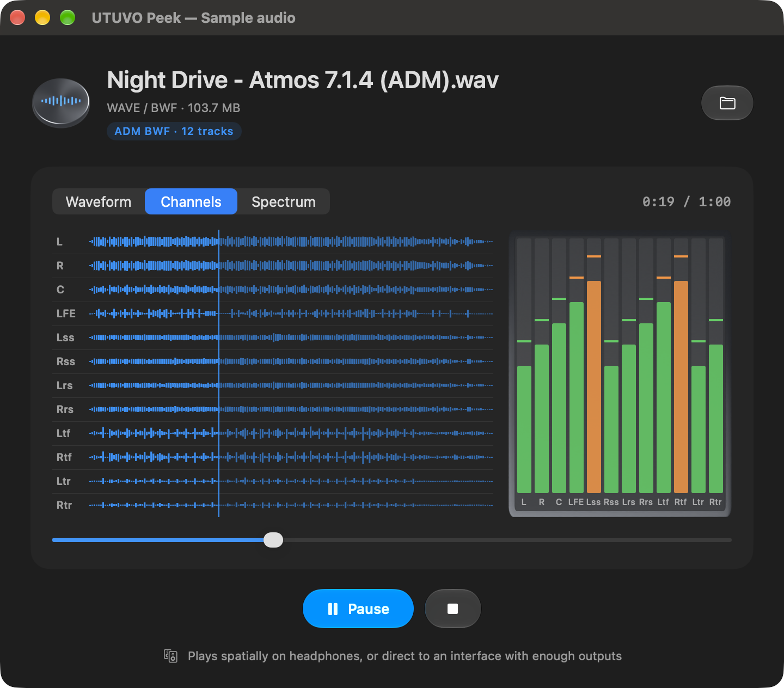Click the Rtr level meter bar

pyautogui.click(x=716, y=419)
